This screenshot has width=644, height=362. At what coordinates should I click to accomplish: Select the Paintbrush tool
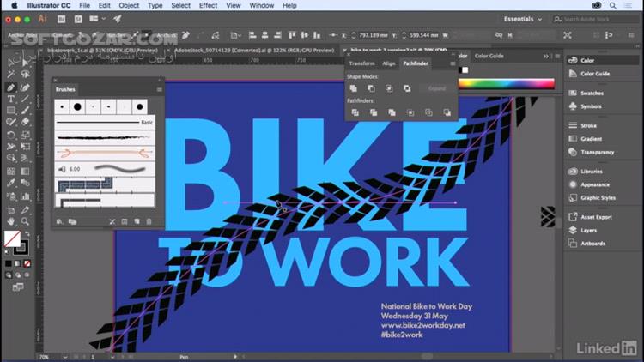click(x=25, y=111)
